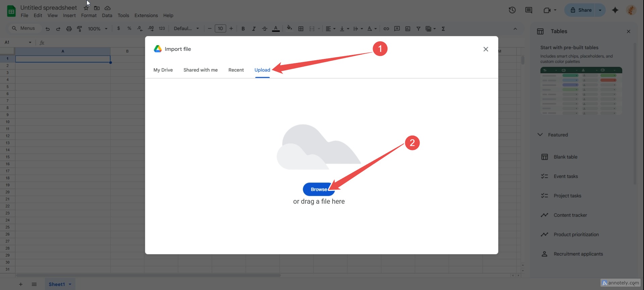Close the Import file dialog
This screenshot has width=644, height=290.
(485, 49)
